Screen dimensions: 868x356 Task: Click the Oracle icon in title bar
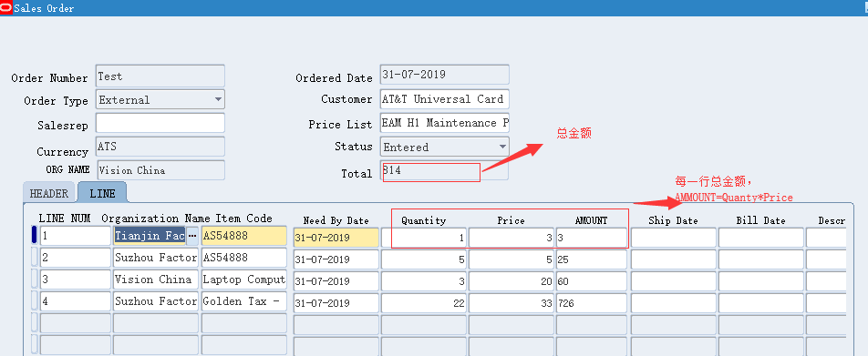pyautogui.click(x=6, y=8)
